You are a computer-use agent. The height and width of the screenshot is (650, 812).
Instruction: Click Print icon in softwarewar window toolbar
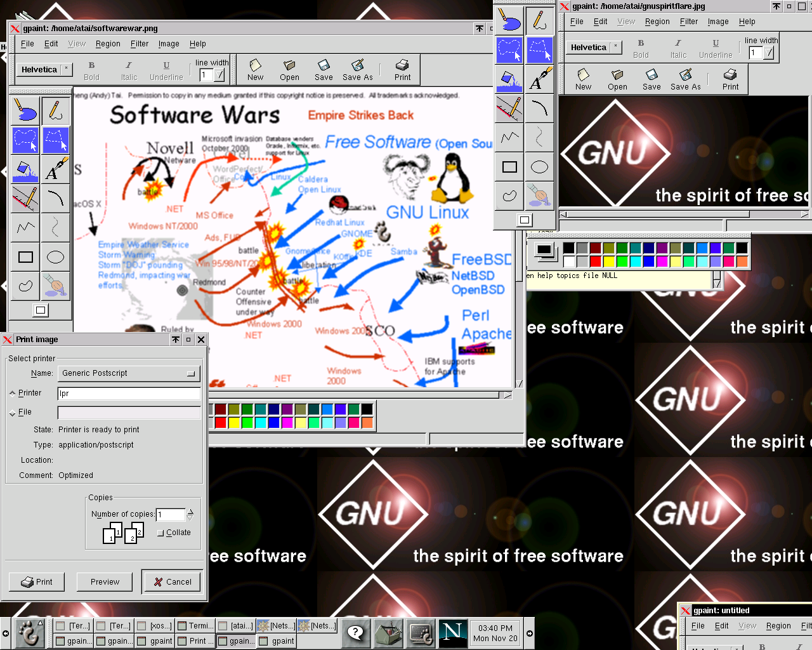pos(402,70)
